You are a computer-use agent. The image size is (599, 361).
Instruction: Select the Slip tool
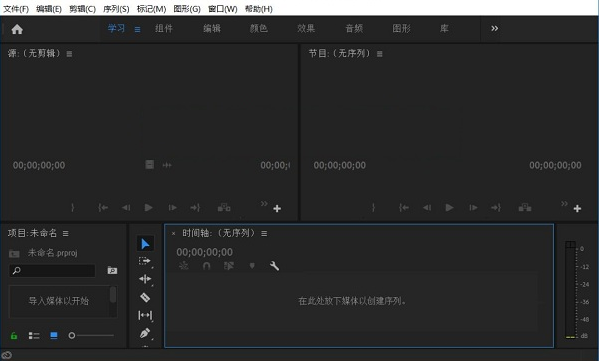145,315
